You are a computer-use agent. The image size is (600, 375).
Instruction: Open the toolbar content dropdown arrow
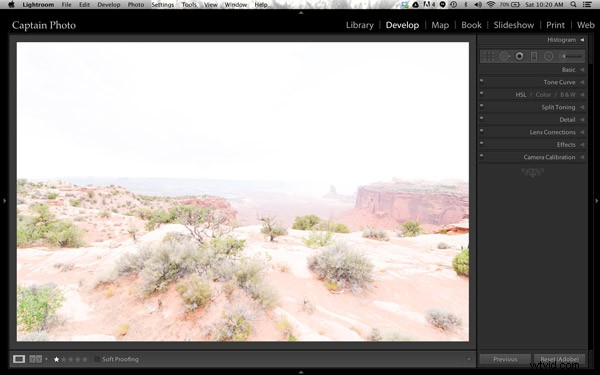[469, 359]
